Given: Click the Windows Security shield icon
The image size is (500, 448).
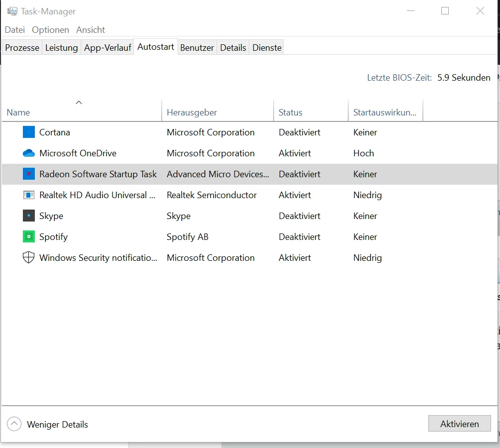Looking at the screenshot, I should [x=29, y=257].
